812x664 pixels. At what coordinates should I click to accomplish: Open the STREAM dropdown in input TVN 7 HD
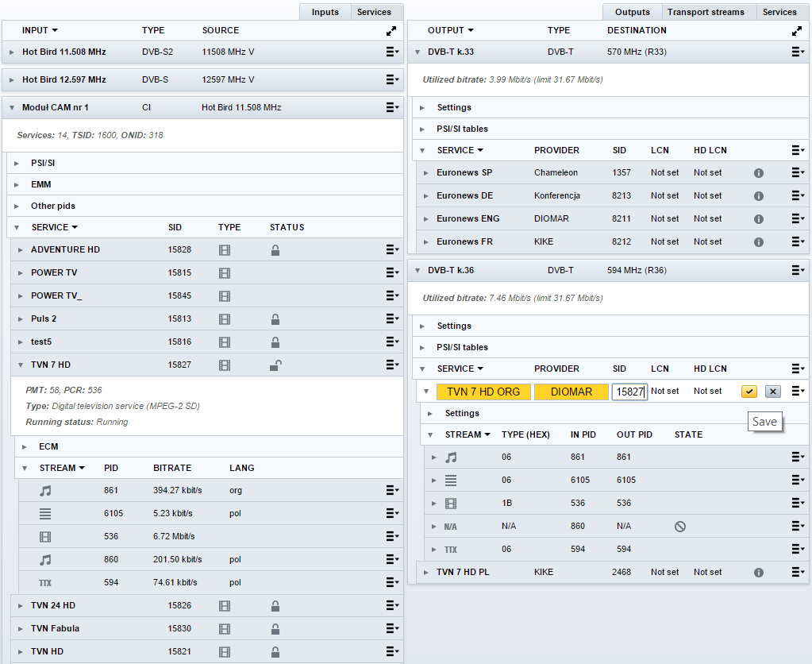coord(82,468)
